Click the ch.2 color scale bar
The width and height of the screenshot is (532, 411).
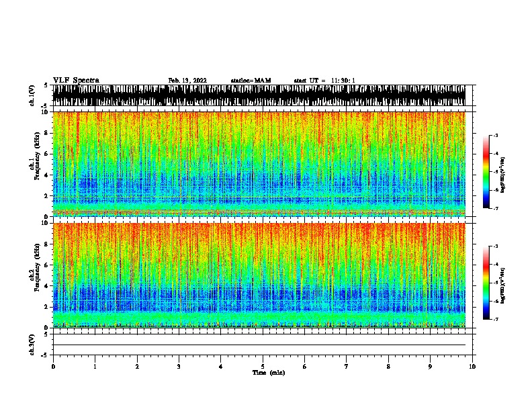[x=486, y=283]
